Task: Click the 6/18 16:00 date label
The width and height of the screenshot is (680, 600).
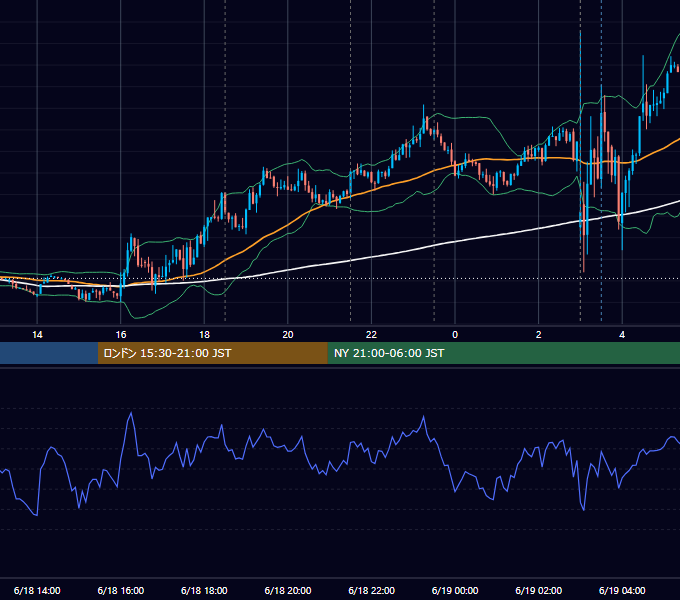Action: [x=121, y=590]
